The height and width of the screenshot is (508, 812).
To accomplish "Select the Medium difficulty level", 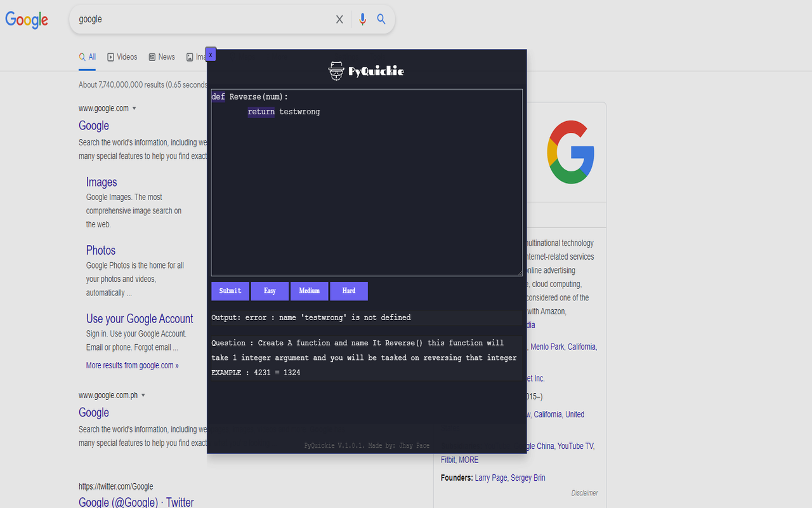I will click(x=309, y=291).
